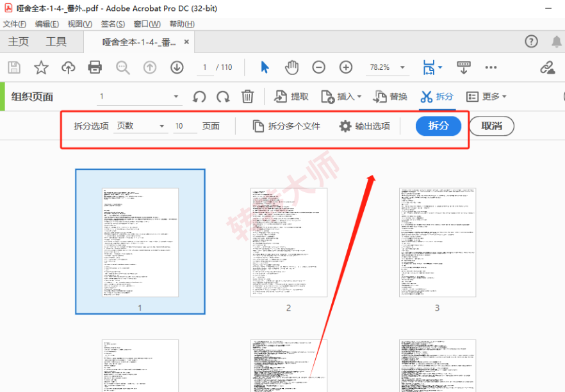
Task: Switch to the 主页 tab
Action: (19, 42)
